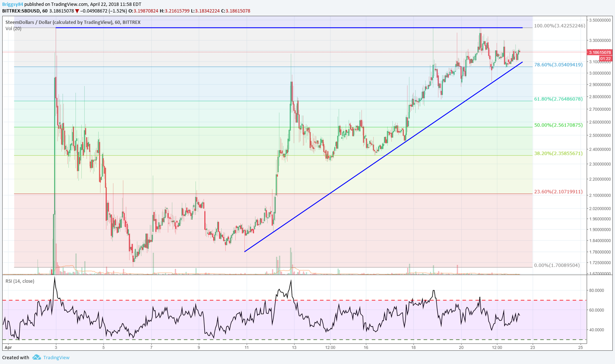Click the 20 date label on time axis

(x=461, y=347)
